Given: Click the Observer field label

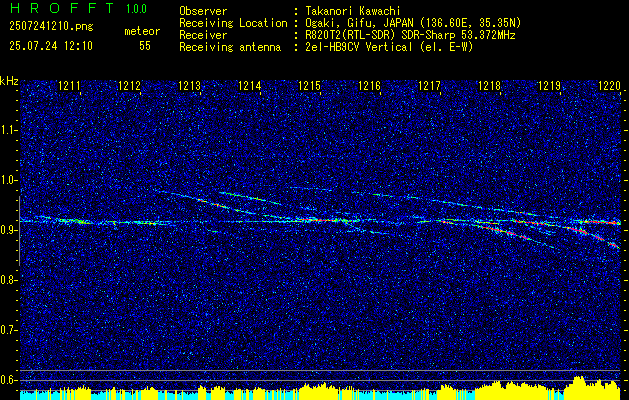Looking at the screenshot, I should [203, 11].
